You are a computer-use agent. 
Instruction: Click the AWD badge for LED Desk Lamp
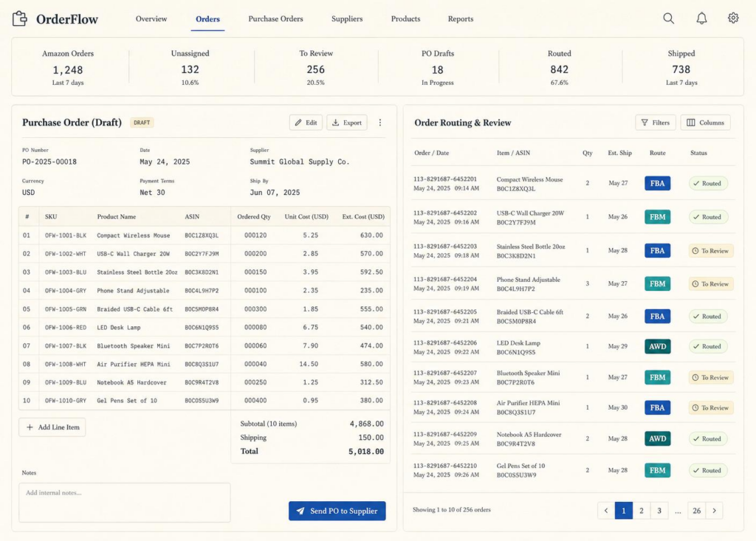[x=657, y=346]
